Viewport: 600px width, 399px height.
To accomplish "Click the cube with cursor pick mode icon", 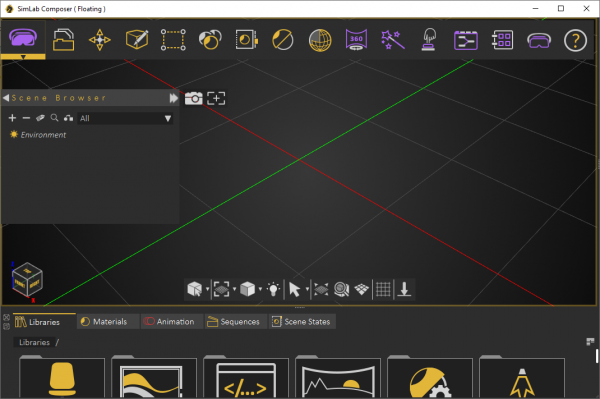I will coord(195,289).
